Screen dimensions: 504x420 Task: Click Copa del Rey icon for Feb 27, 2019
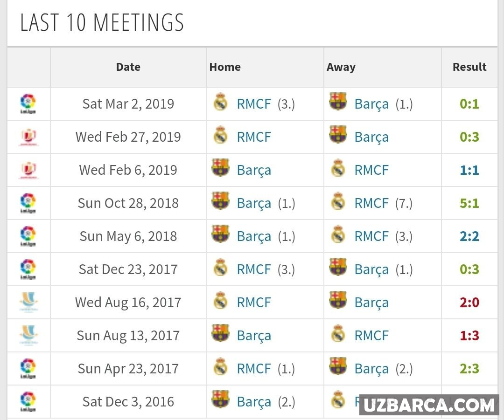tap(28, 137)
